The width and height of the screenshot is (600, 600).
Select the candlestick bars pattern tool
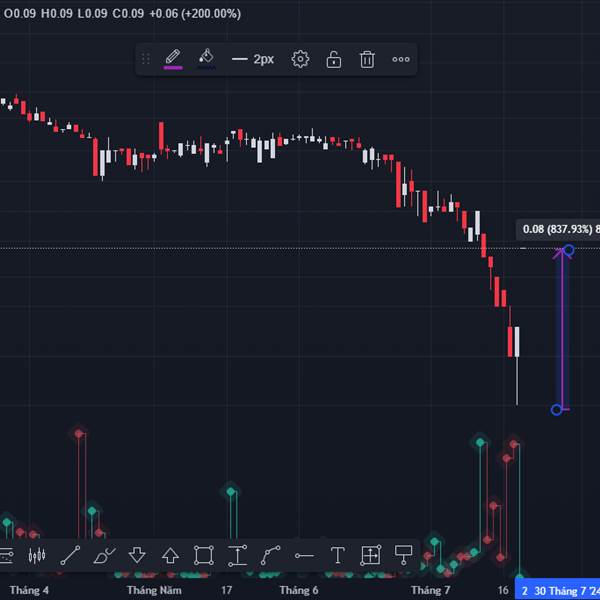click(37, 555)
